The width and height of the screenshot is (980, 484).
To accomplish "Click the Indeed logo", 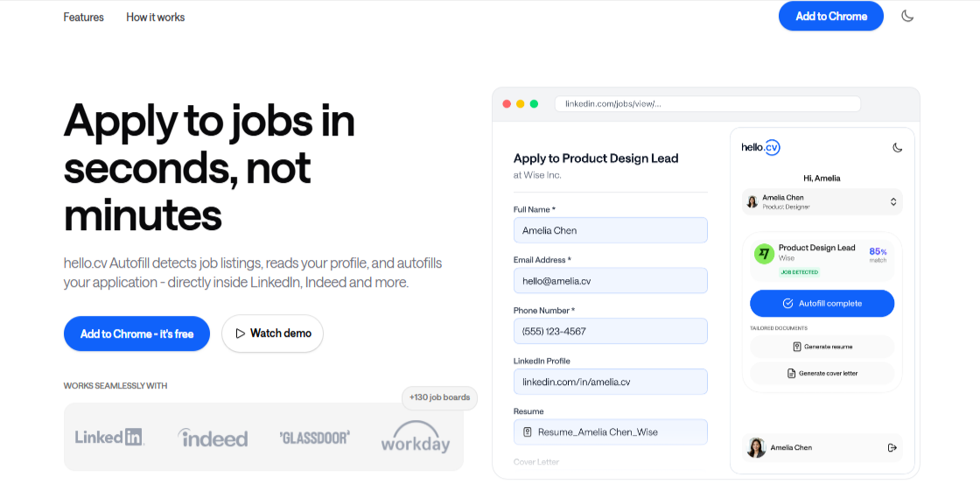I will point(213,438).
